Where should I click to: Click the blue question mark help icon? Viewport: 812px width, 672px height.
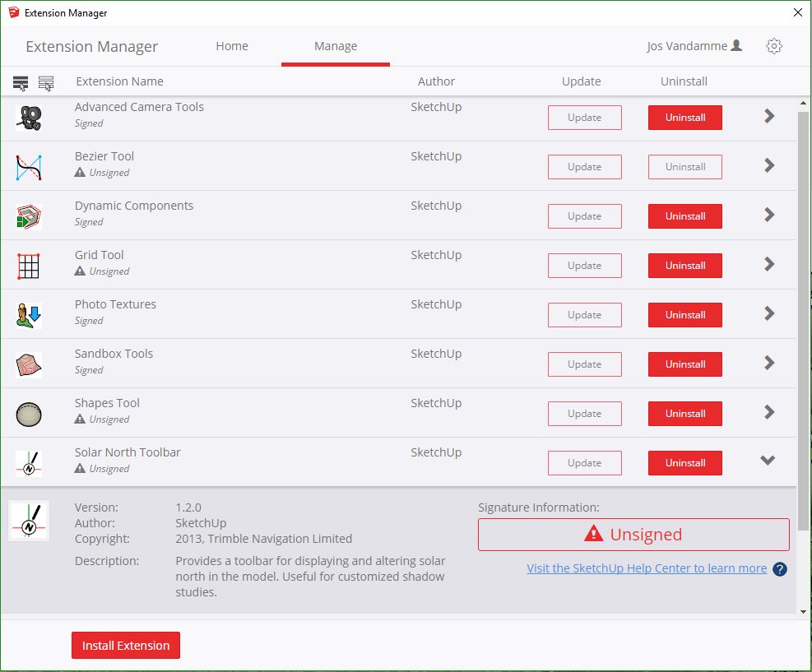[x=779, y=569]
